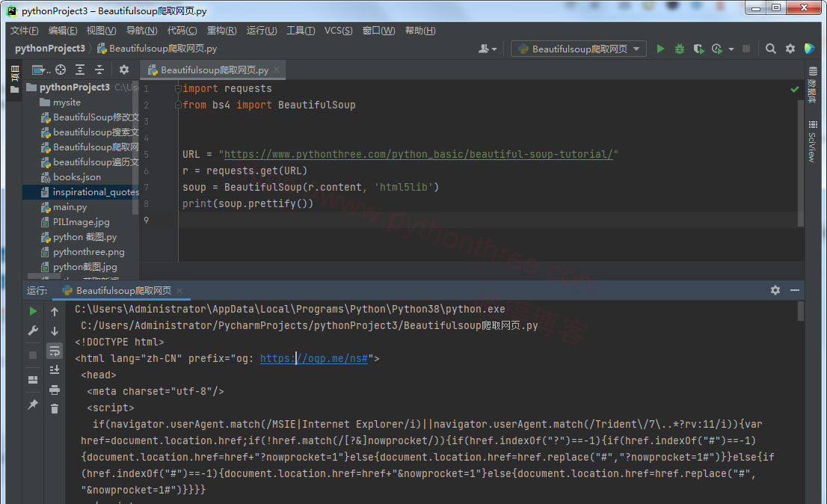Screen dimensions: 827x504
Task: Open the 重构(R) menu
Action: point(221,31)
